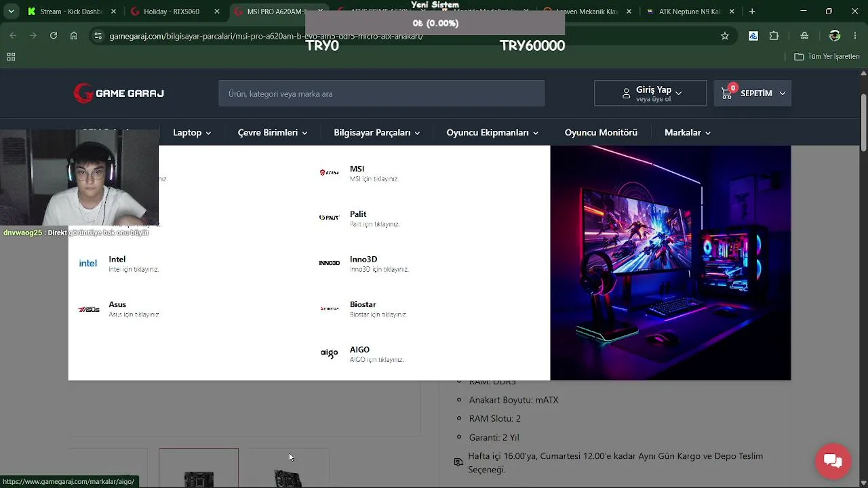The width and height of the screenshot is (868, 488).
Task: Close the Holiday - RTX5060 tab
Action: pyautogui.click(x=217, y=12)
